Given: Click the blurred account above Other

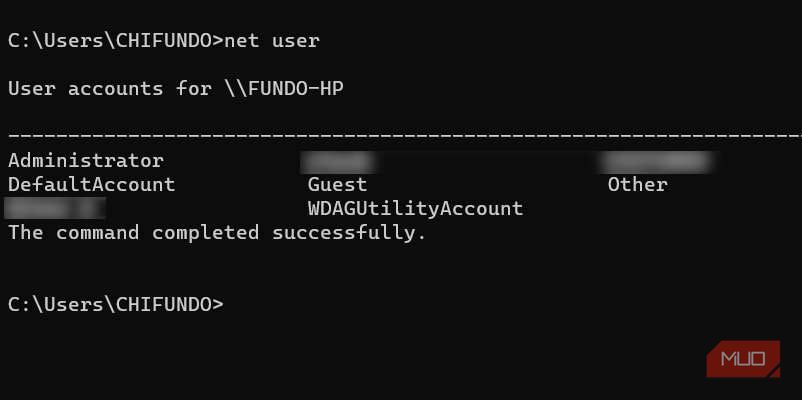Looking at the screenshot, I should point(657,160).
